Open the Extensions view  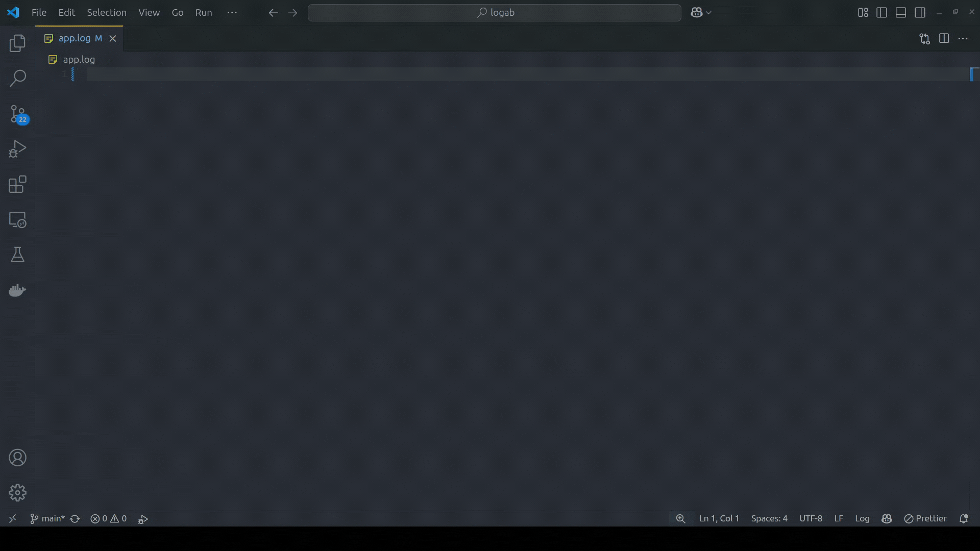pos(17,184)
